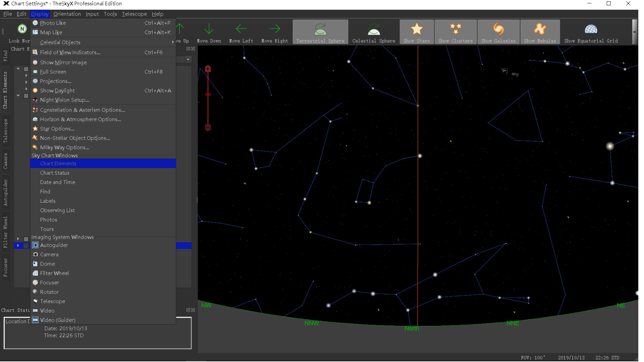Switch to the Camera side tab
644x362 pixels.
[x=5, y=161]
